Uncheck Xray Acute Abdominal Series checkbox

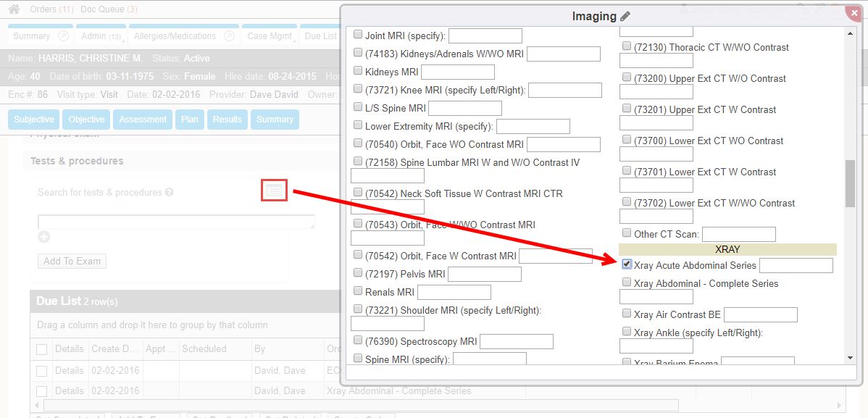[x=627, y=264]
